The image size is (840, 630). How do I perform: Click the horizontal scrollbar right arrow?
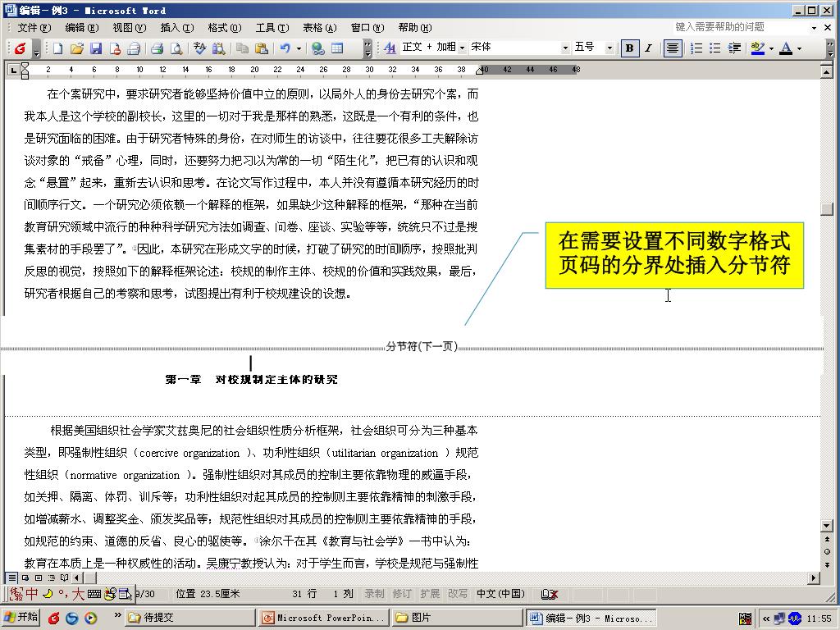pos(814,577)
